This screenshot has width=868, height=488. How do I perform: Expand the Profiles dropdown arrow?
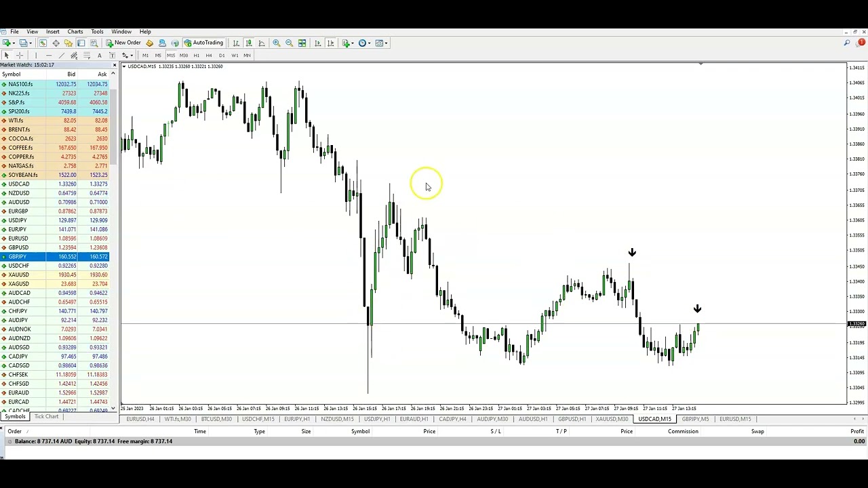click(x=31, y=43)
